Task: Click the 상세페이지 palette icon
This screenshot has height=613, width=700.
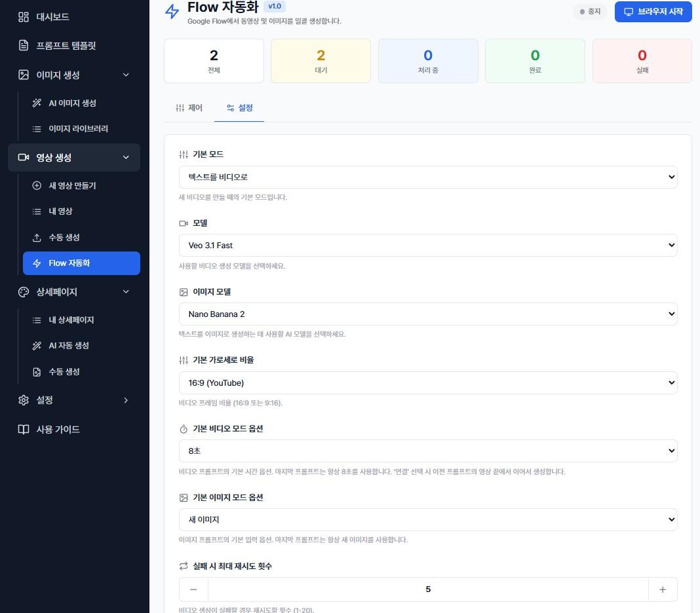Action: click(x=23, y=292)
